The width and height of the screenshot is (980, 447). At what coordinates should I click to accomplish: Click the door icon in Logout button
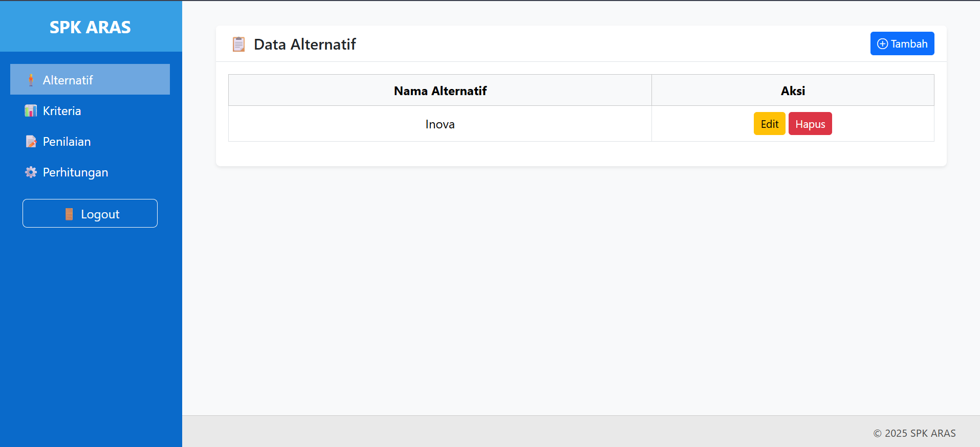(x=69, y=214)
